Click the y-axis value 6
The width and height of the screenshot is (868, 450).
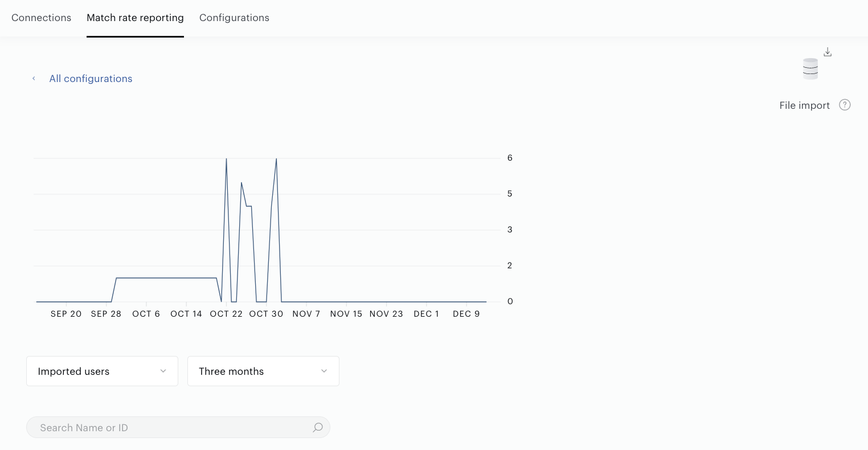(510, 158)
